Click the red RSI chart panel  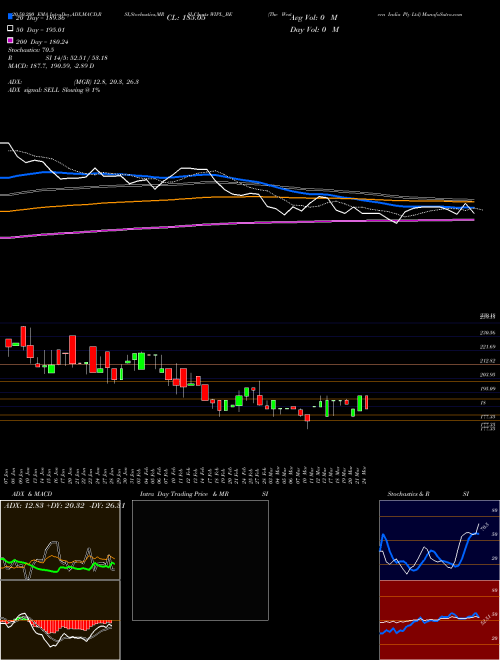(440, 620)
